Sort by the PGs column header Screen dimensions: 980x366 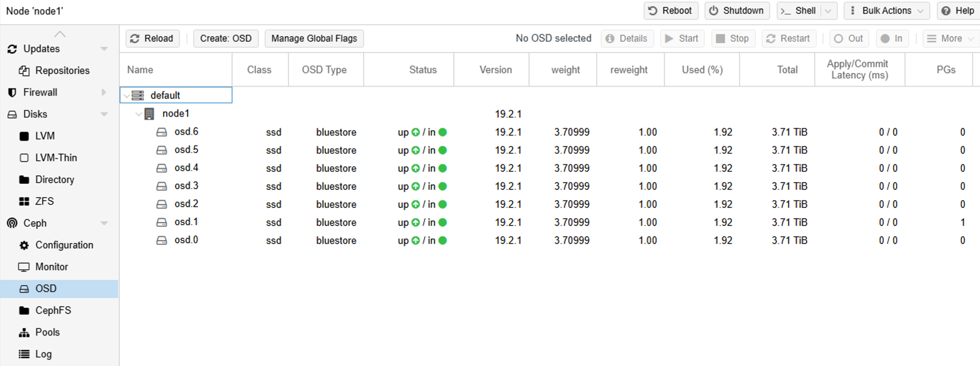[939, 70]
